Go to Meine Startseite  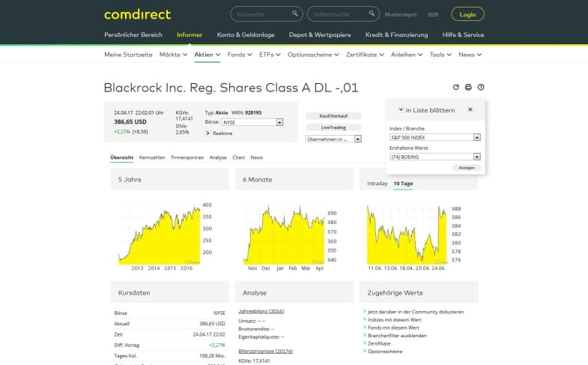click(128, 55)
